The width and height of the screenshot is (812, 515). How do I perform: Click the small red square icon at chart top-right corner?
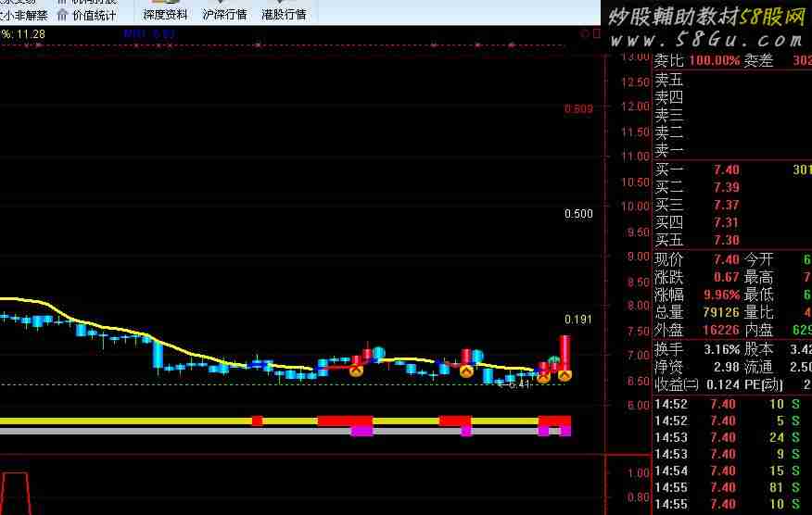(x=597, y=33)
